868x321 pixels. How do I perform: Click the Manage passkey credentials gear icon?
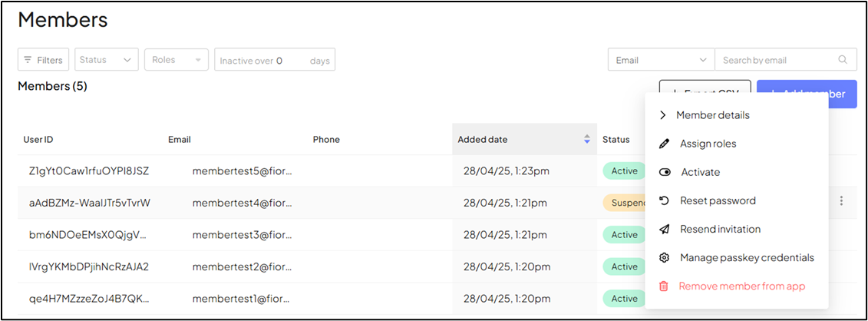[665, 257]
